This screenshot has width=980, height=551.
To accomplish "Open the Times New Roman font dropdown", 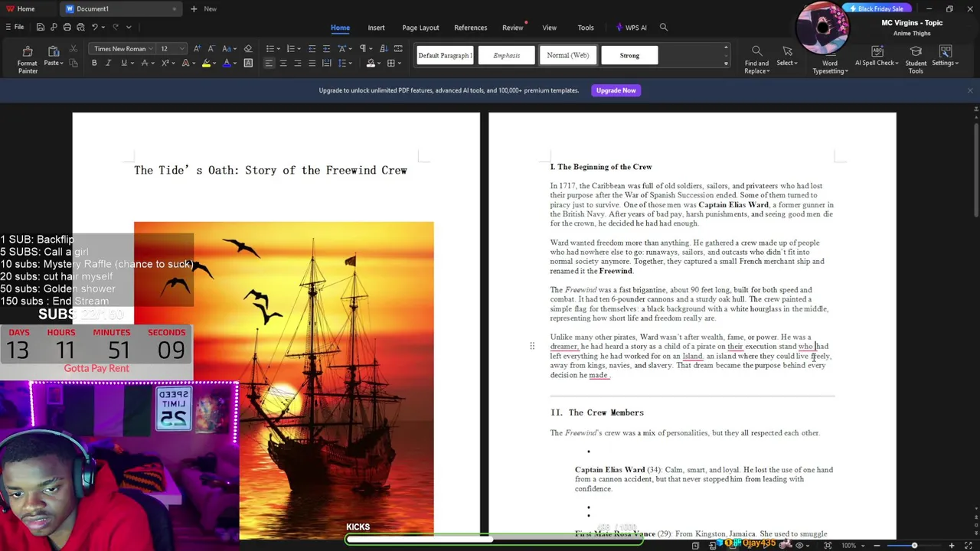I will tap(151, 49).
